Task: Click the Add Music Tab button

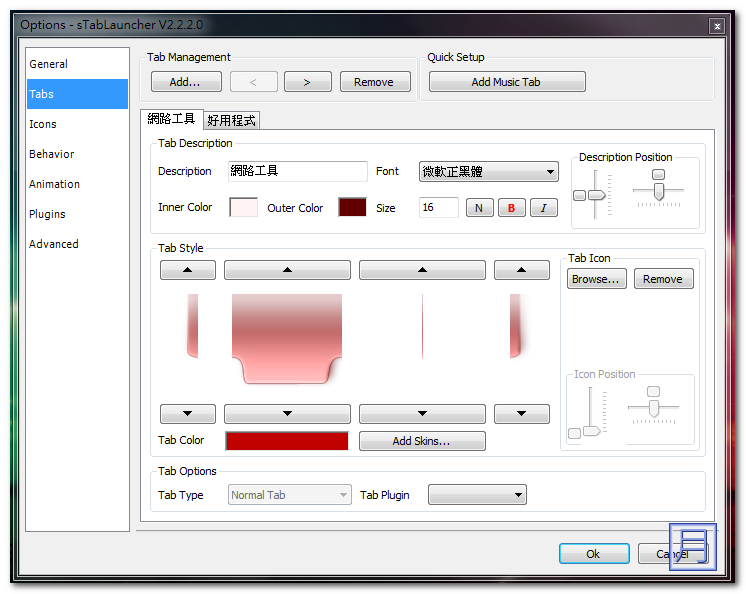Action: [505, 82]
